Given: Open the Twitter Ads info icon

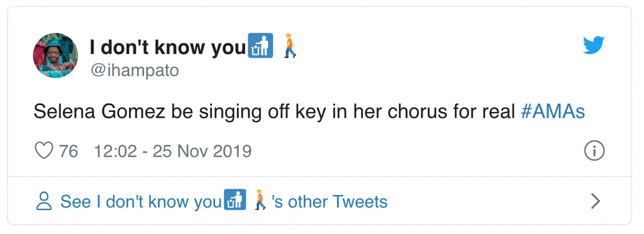Looking at the screenshot, I should (594, 151).
